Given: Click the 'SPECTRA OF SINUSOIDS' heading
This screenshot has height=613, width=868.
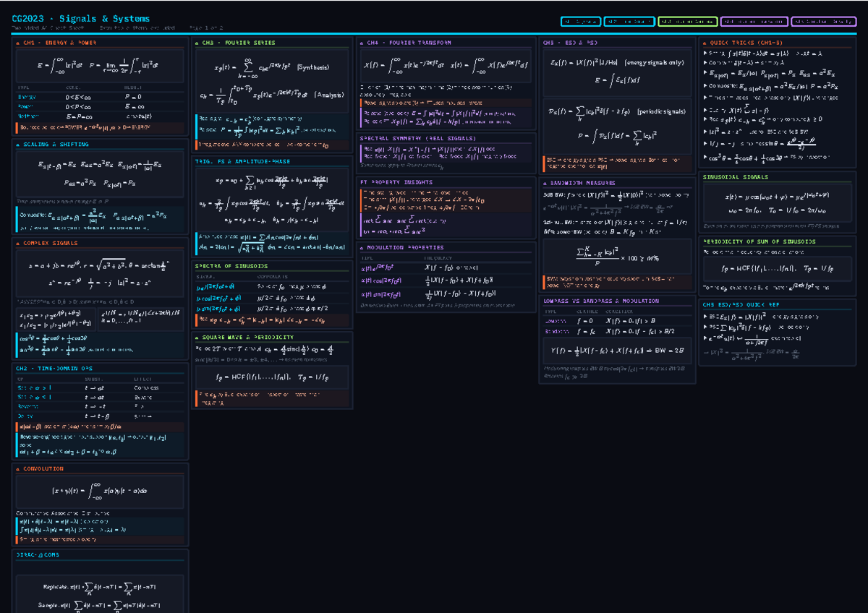Looking at the screenshot, I should click(x=231, y=265).
